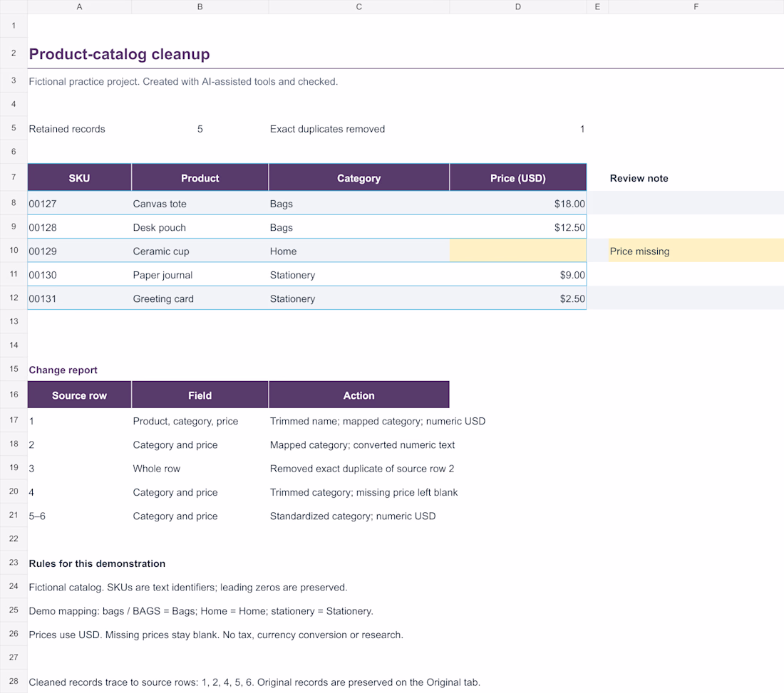This screenshot has width=784, height=693.
Task: Select the $12.50 price cell
Action: click(518, 227)
